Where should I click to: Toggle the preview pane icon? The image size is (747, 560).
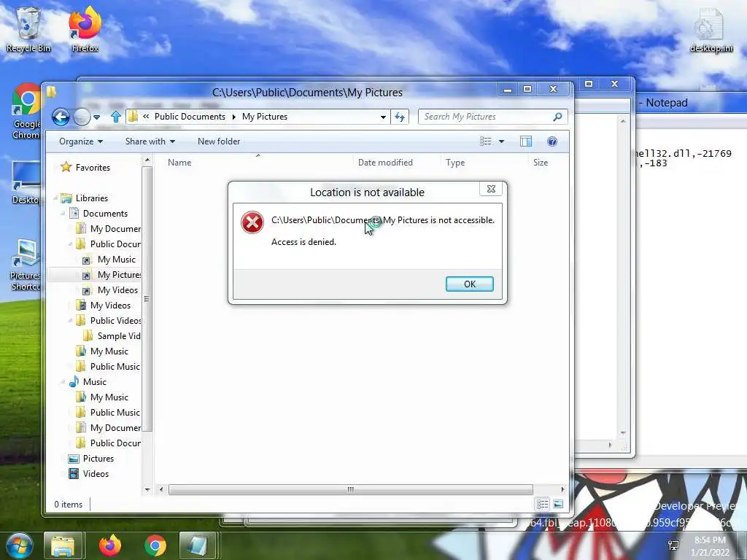click(526, 141)
